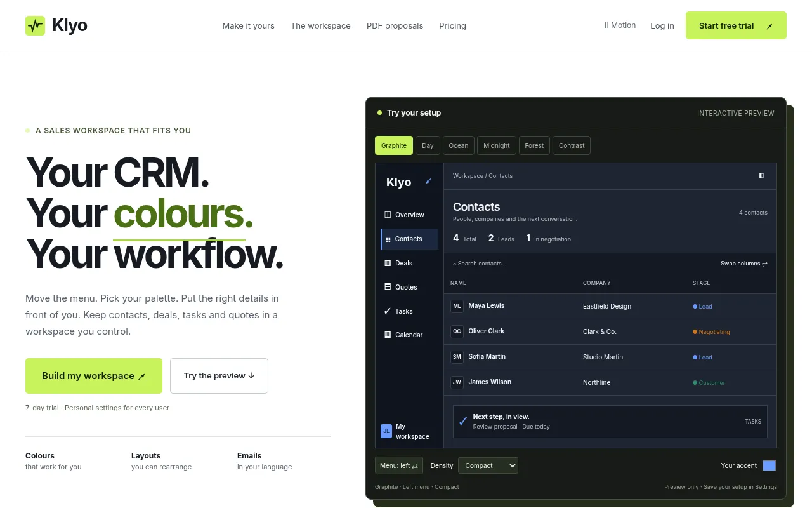Click the arrow icon beside the preview Klyo logo
Viewport: 812px width, 508px height.
pyautogui.click(x=428, y=182)
